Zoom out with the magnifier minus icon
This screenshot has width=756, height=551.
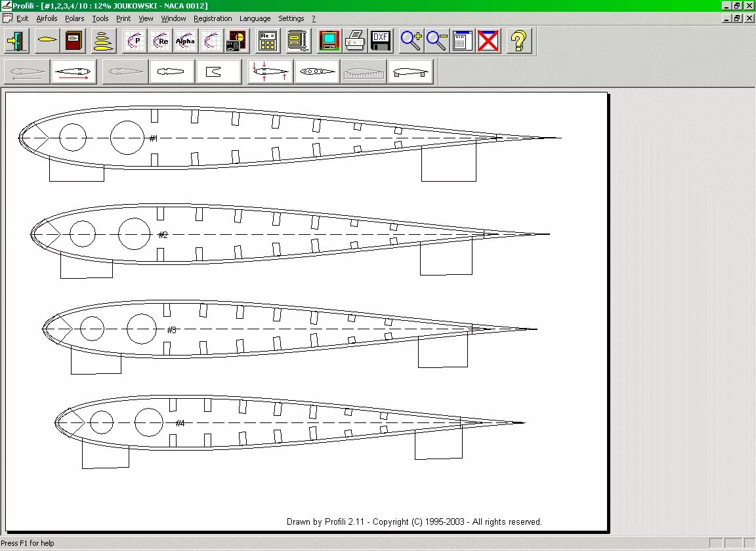pyautogui.click(x=437, y=41)
